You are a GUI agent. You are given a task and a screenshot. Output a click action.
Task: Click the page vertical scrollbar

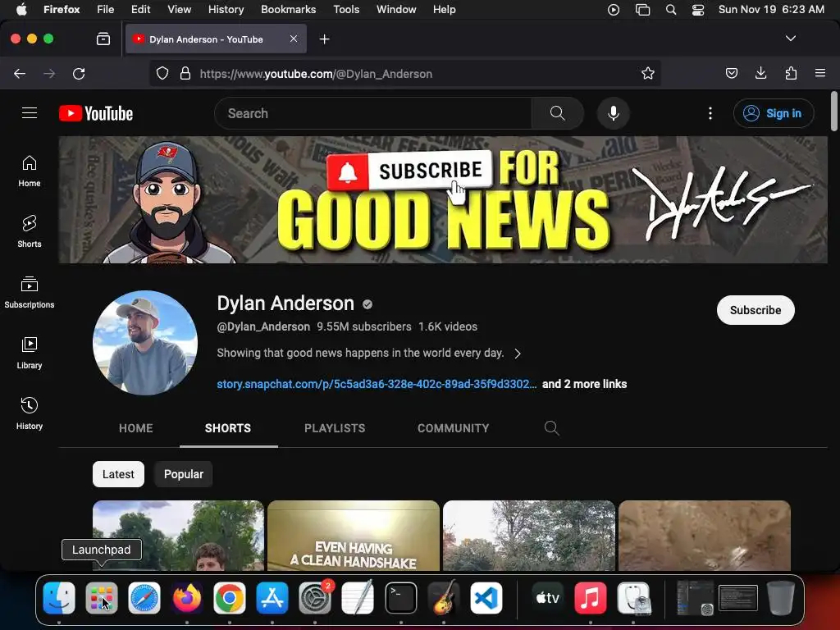coord(833,112)
